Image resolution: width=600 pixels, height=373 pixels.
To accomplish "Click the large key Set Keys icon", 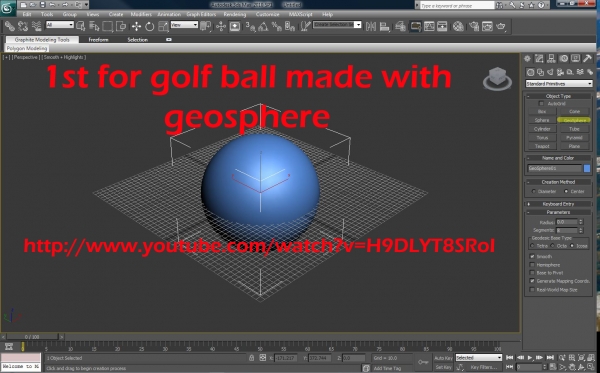I will [423, 362].
